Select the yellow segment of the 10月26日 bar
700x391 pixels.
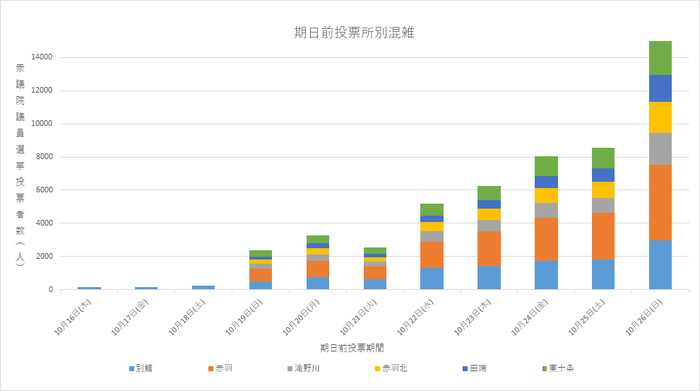[660, 118]
